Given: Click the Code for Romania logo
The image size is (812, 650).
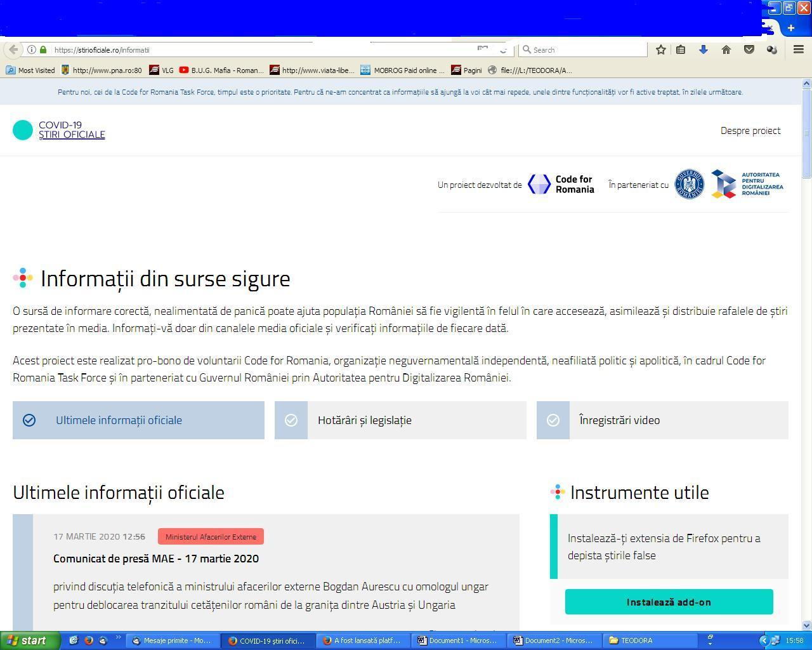Looking at the screenshot, I should click(x=561, y=184).
